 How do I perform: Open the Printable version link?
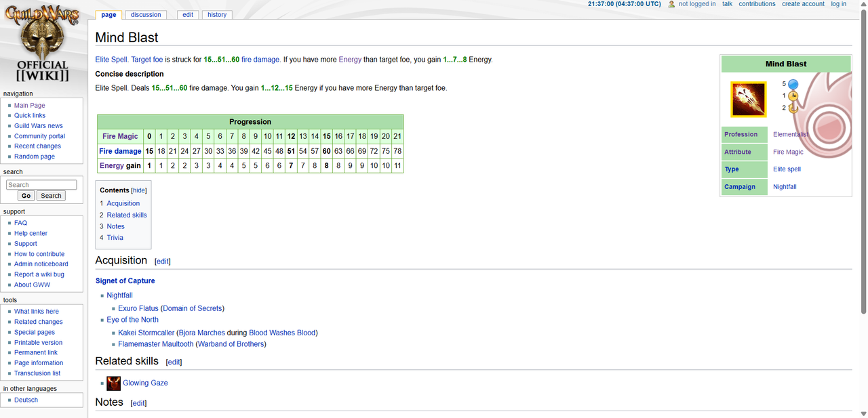pos(38,342)
